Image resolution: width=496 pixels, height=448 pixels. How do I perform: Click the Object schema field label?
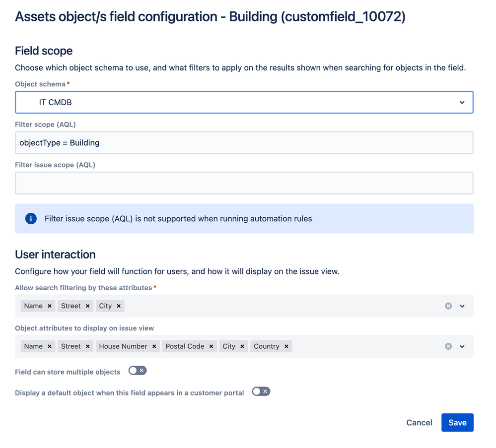[40, 84]
